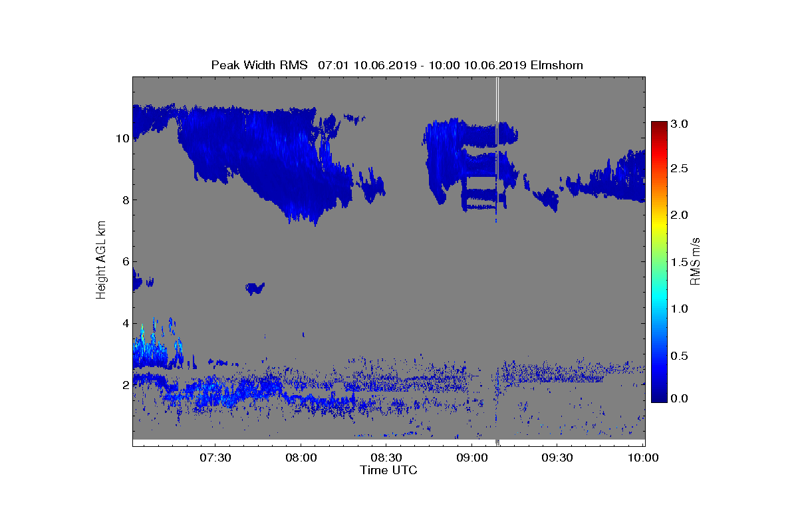The width and height of the screenshot is (798, 532).
Task: Click the height tick label 10
Action: [x=121, y=138]
